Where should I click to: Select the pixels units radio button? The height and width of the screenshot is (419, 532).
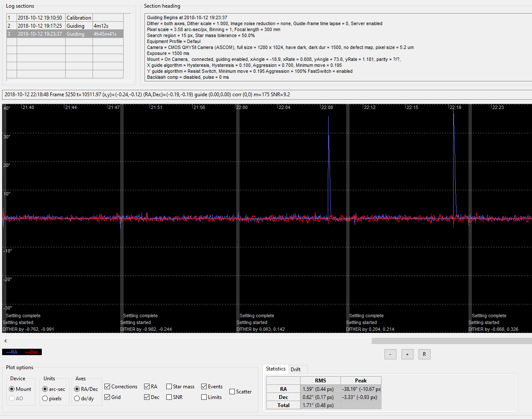coord(45,399)
